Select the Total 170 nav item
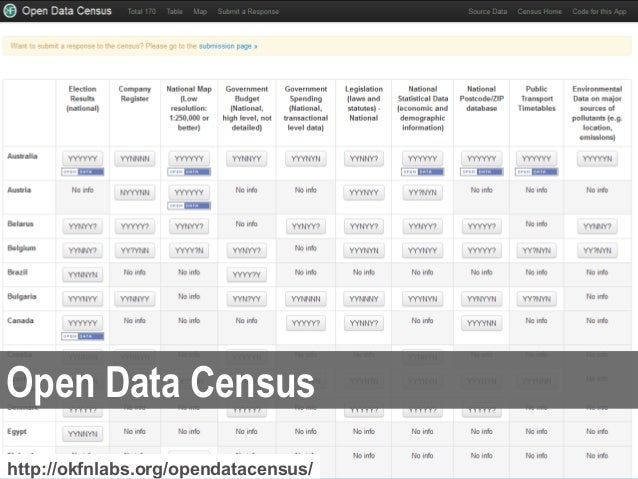The image size is (638, 479). click(142, 11)
